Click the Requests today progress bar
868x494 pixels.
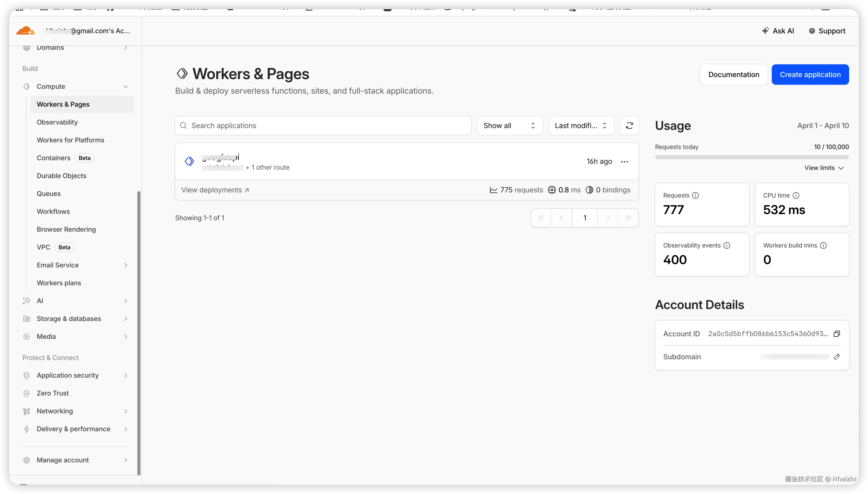pos(752,157)
